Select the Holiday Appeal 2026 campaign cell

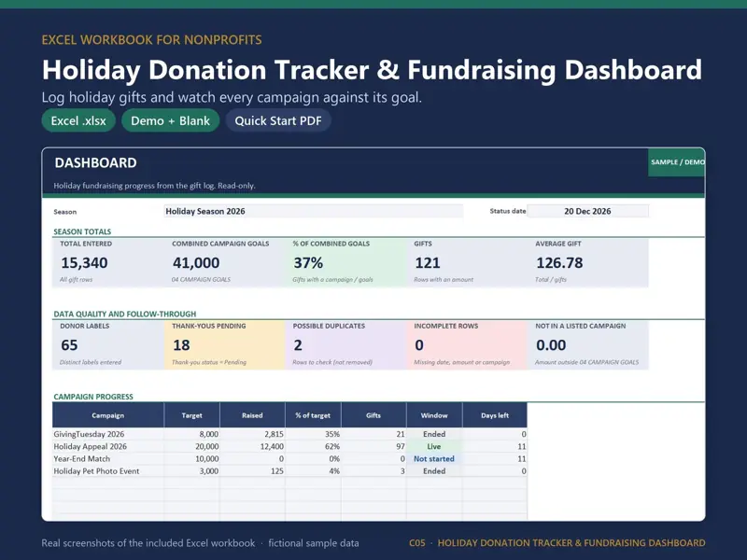click(108, 447)
